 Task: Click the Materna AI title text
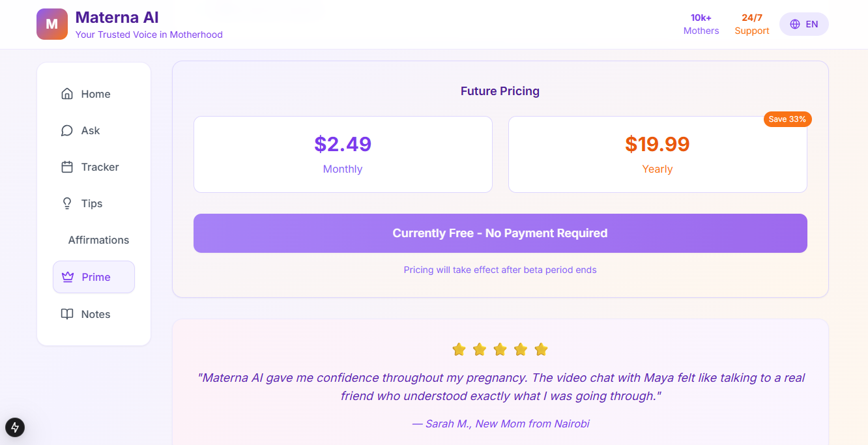[117, 18]
